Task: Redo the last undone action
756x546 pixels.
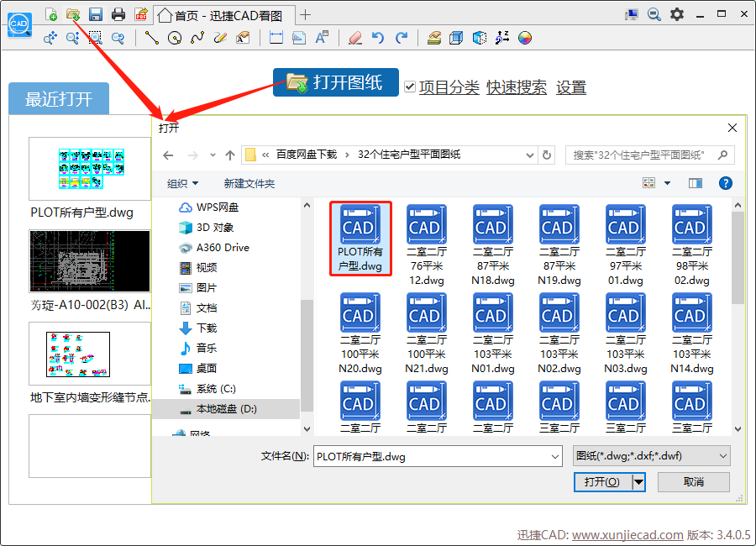Action: tap(402, 38)
